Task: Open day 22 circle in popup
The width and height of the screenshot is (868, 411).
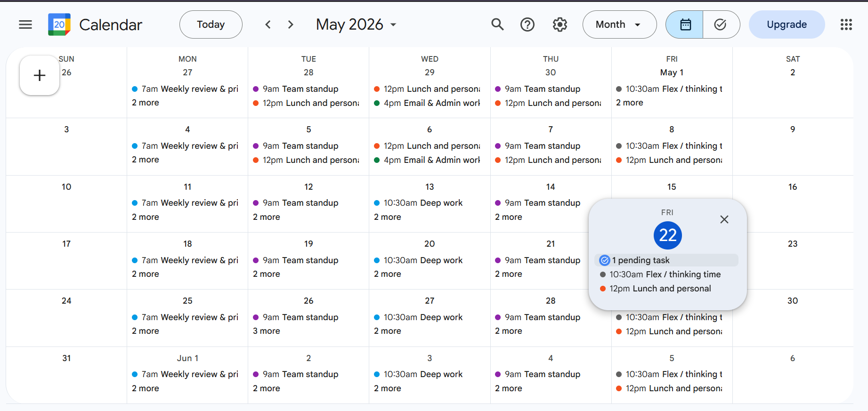Action: coord(668,235)
